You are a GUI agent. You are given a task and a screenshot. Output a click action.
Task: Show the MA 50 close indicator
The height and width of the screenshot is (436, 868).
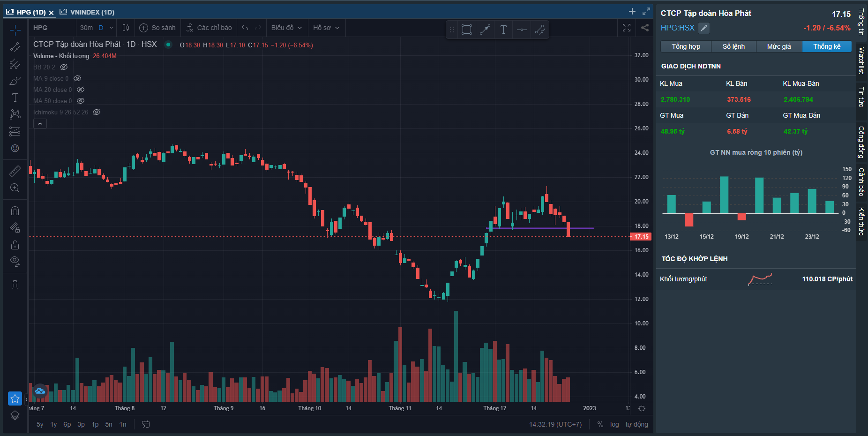click(81, 101)
